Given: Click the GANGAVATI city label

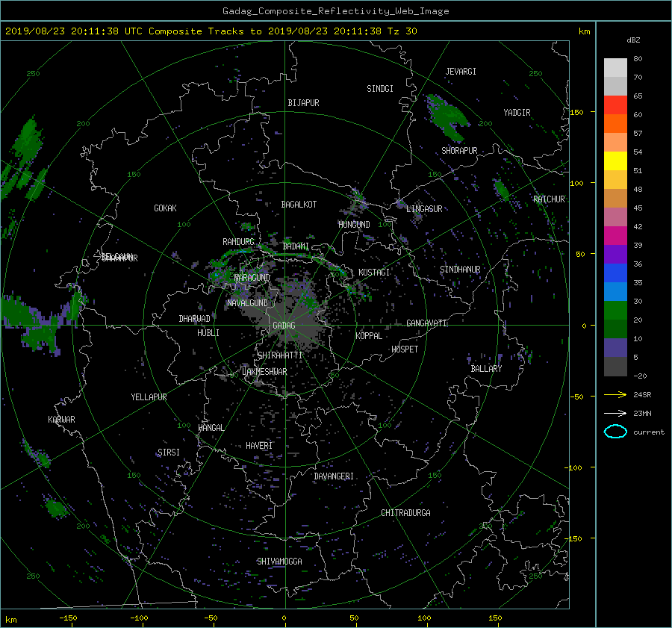Looking at the screenshot, I should click(426, 323).
